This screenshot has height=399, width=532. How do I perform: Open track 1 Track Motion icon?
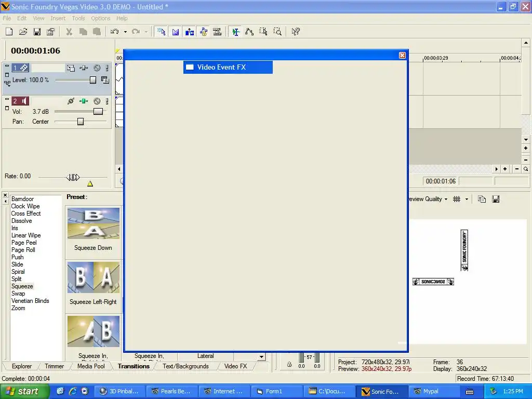(x=71, y=68)
